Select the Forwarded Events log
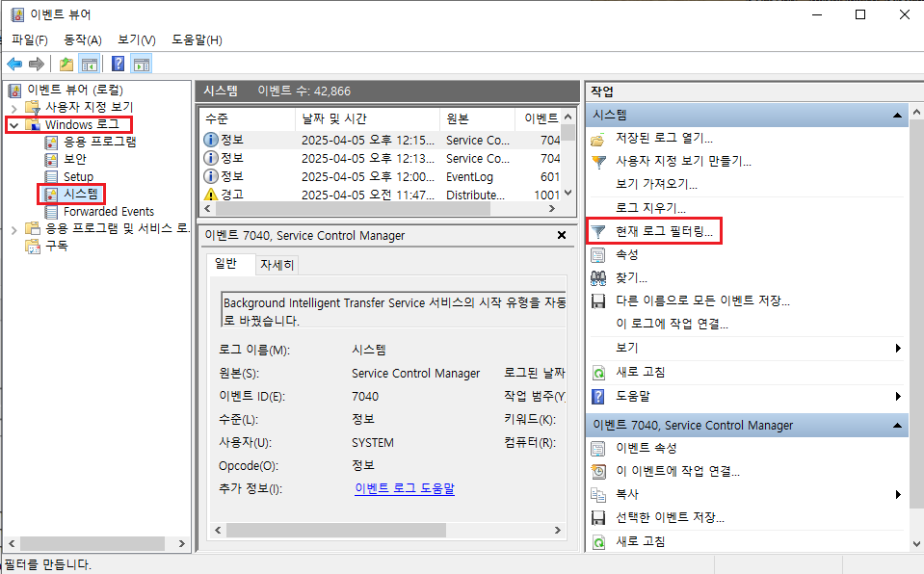The width and height of the screenshot is (924, 574). (x=109, y=212)
